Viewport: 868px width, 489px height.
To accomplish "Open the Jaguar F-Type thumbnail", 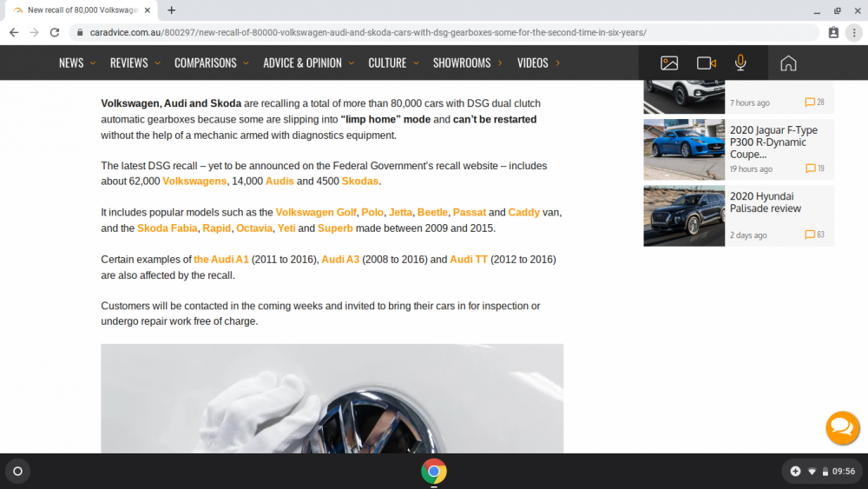I will (x=684, y=149).
